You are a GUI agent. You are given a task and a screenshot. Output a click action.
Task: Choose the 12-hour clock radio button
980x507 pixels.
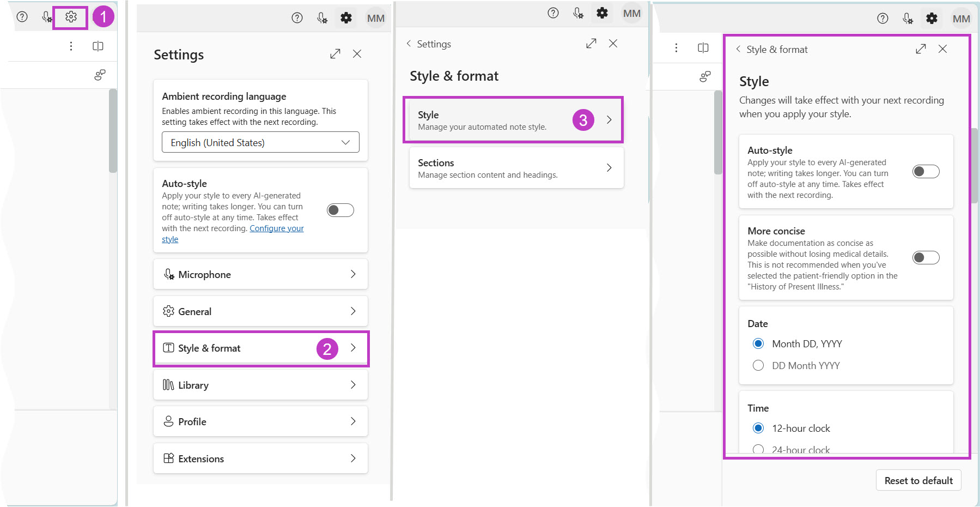[758, 428]
